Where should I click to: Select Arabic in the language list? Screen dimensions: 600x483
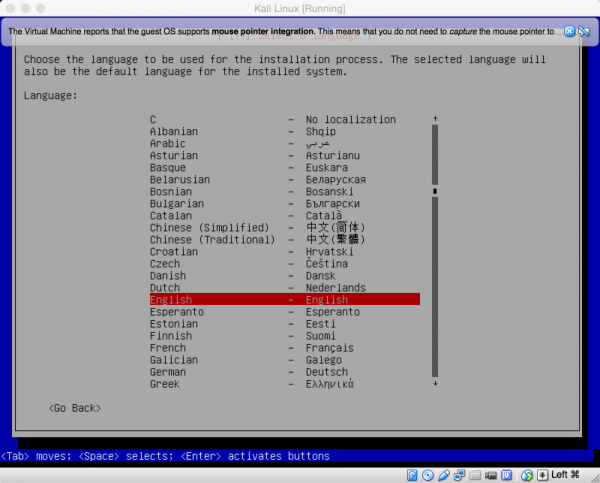(285, 144)
